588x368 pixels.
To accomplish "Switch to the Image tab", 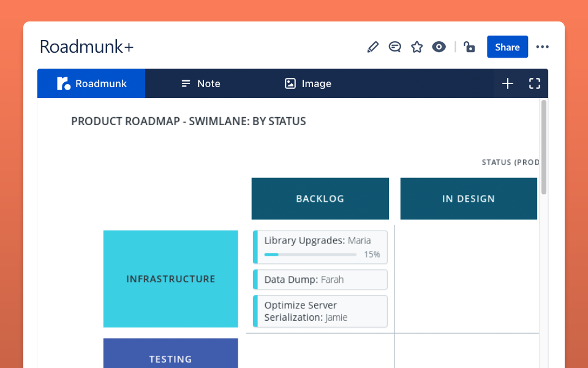I will (308, 83).
